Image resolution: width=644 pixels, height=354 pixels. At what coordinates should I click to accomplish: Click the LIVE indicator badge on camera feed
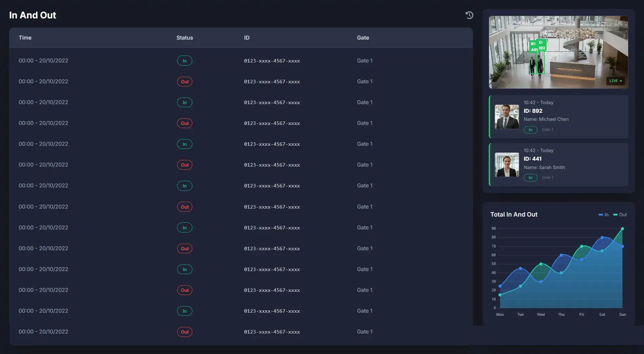615,81
